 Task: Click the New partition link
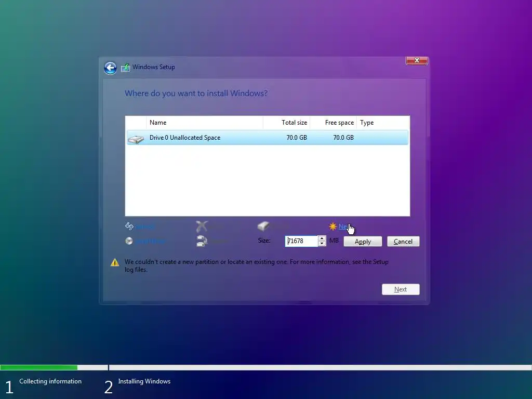pyautogui.click(x=343, y=227)
